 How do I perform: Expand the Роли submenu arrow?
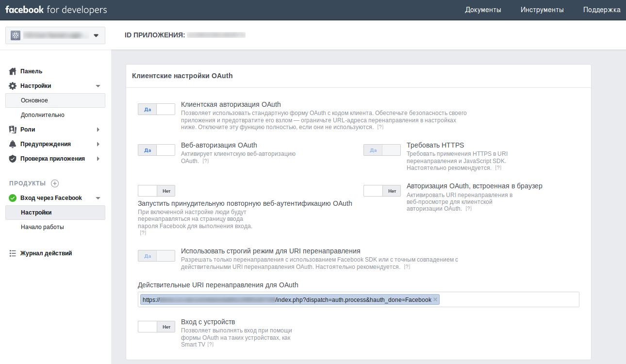point(98,130)
